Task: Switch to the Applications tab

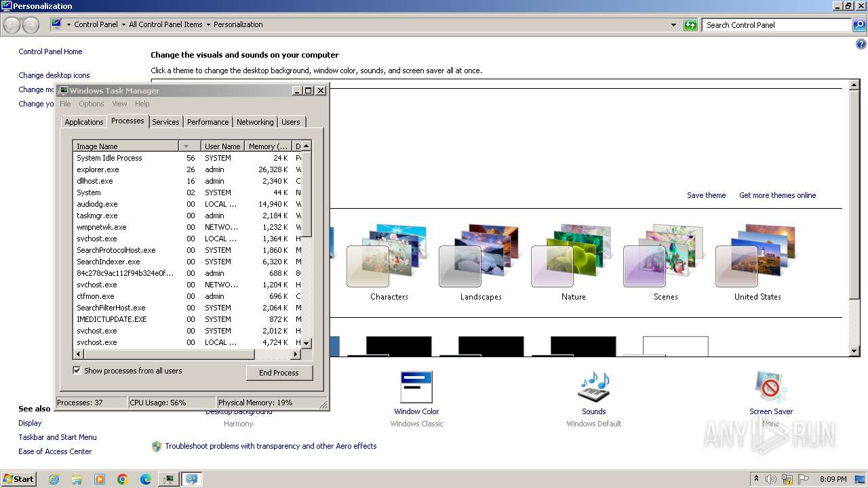Action: (83, 122)
